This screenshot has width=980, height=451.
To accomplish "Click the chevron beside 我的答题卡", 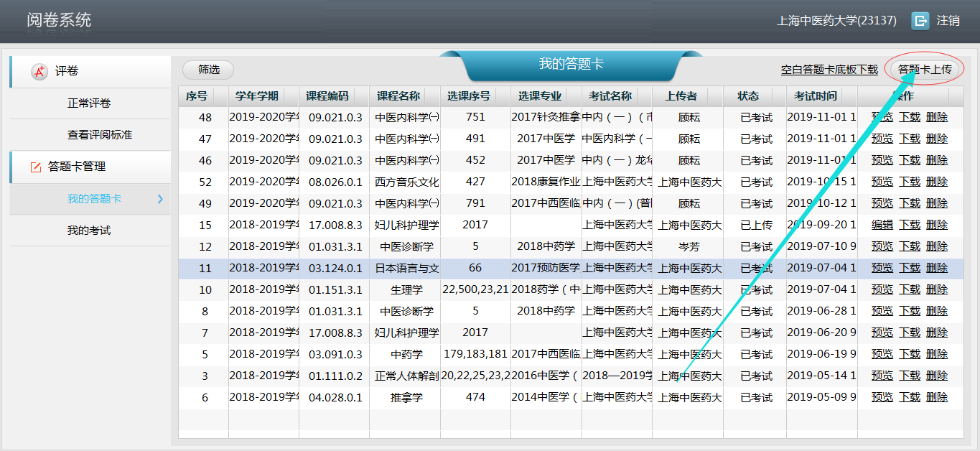I will pos(160,199).
